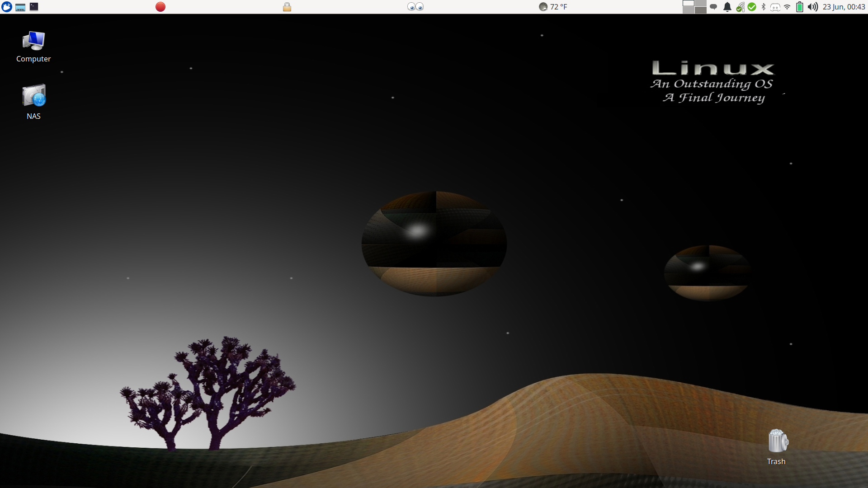This screenshot has height=488, width=868.
Task: Lock the screen with padlock icon
Action: coord(287,7)
